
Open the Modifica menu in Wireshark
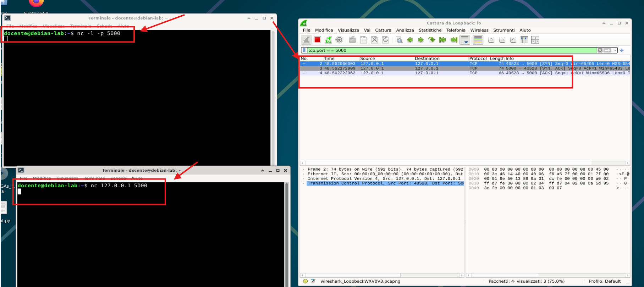point(324,30)
